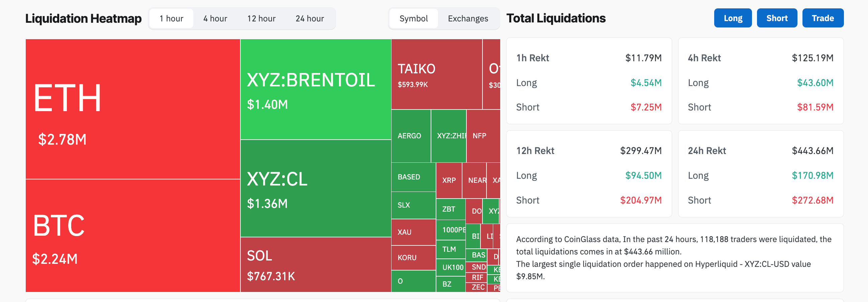Viewport: 868px width, 302px height.
Task: Toggle heatmap grouping to Symbol
Action: pos(414,18)
